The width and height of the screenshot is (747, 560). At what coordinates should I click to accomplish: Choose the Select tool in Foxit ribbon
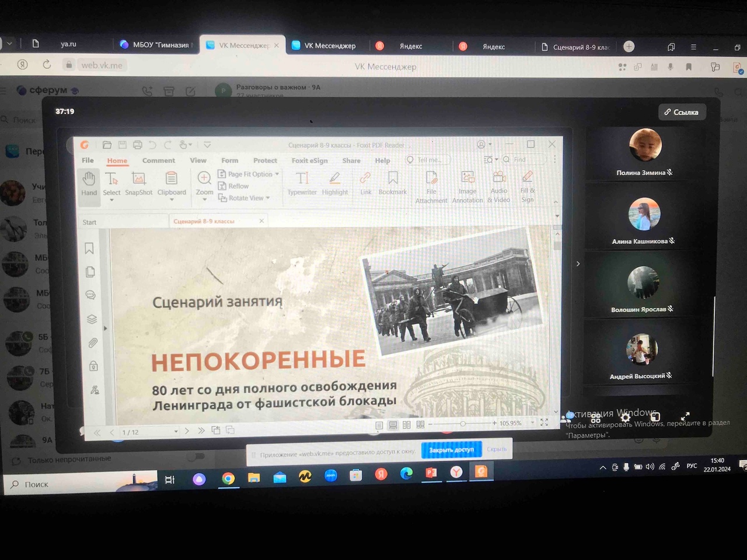point(111,183)
